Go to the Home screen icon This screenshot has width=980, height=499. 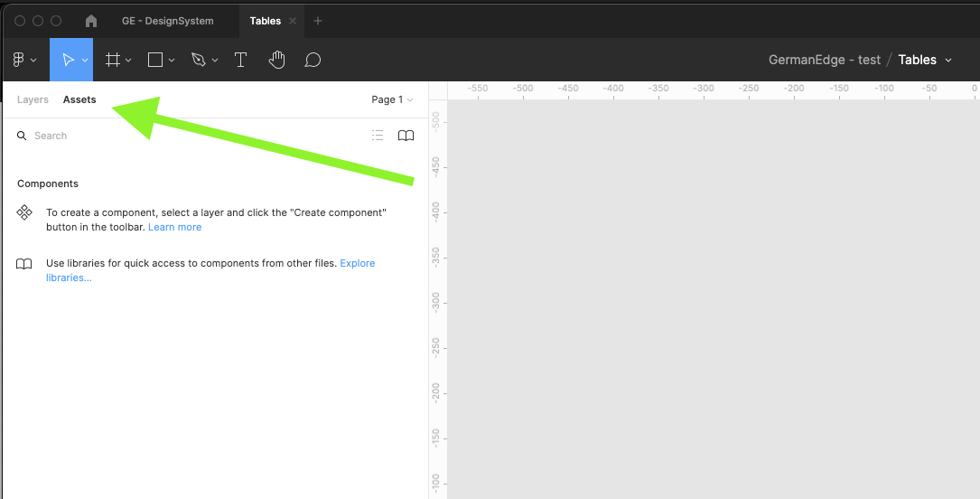click(x=91, y=21)
